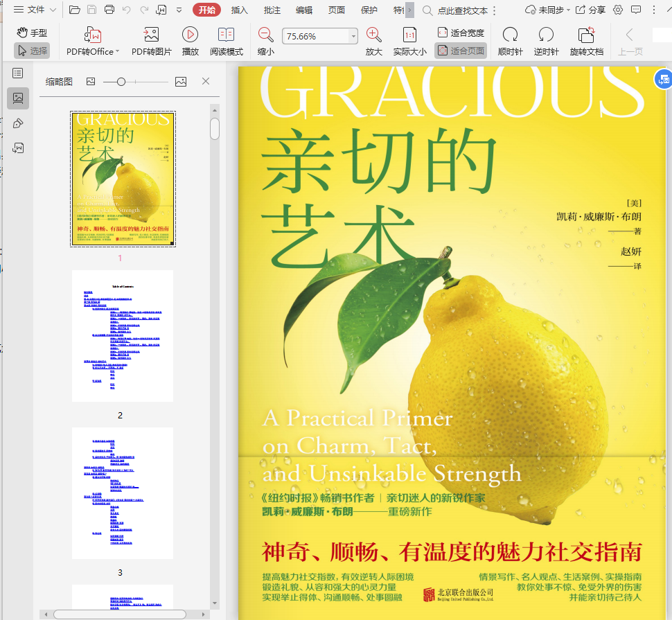672x620 pixels.
Task: Toggle 适合宽度 fit width
Action: coord(461,33)
